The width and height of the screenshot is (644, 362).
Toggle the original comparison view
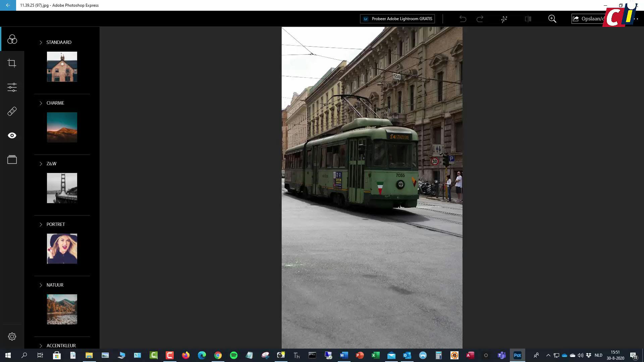(528, 19)
